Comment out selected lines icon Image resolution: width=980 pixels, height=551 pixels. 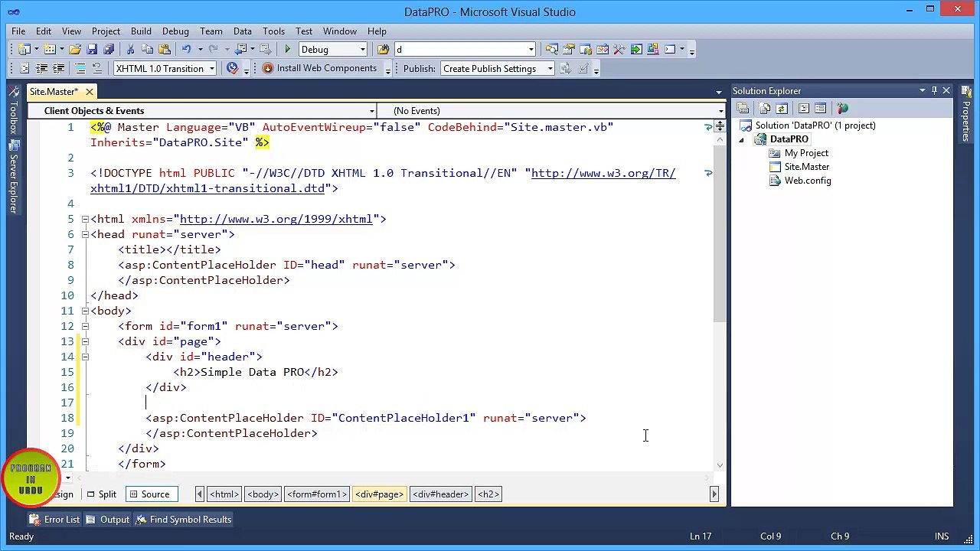pyautogui.click(x=80, y=68)
